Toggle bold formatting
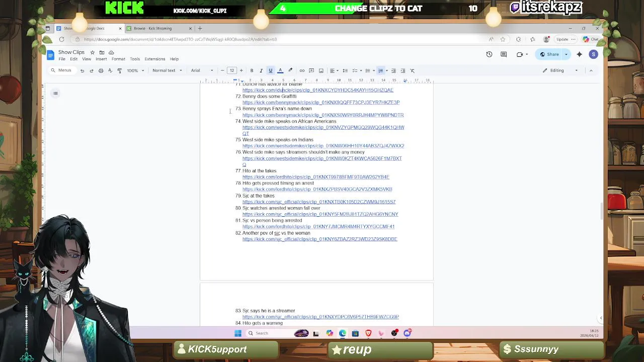The height and width of the screenshot is (362, 644). pos(252,70)
